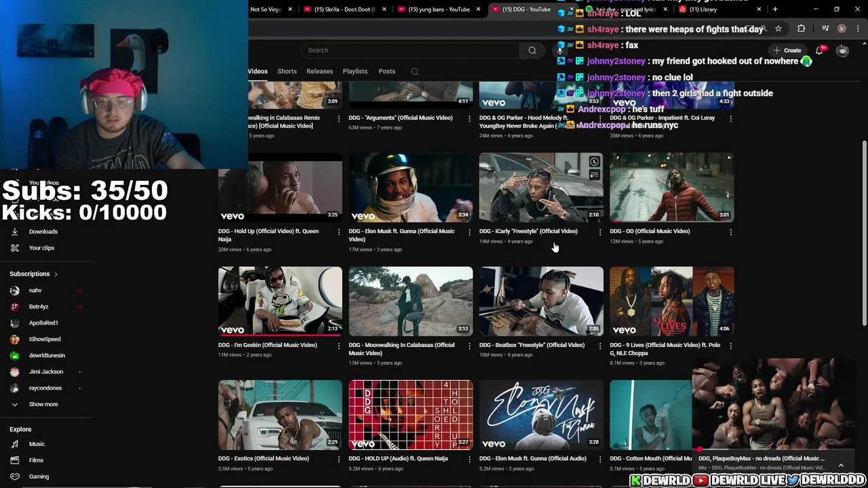Switch to the Releases channel tab

tap(319, 71)
